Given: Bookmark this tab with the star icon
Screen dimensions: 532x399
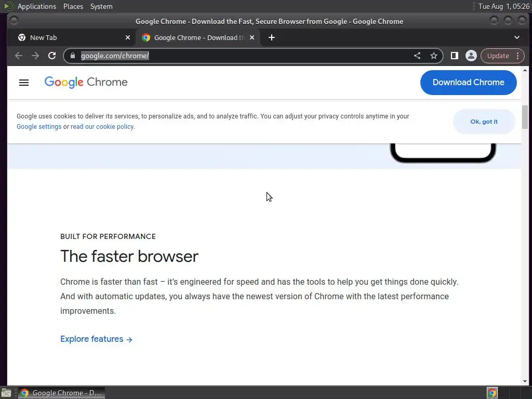Looking at the screenshot, I should [x=434, y=56].
